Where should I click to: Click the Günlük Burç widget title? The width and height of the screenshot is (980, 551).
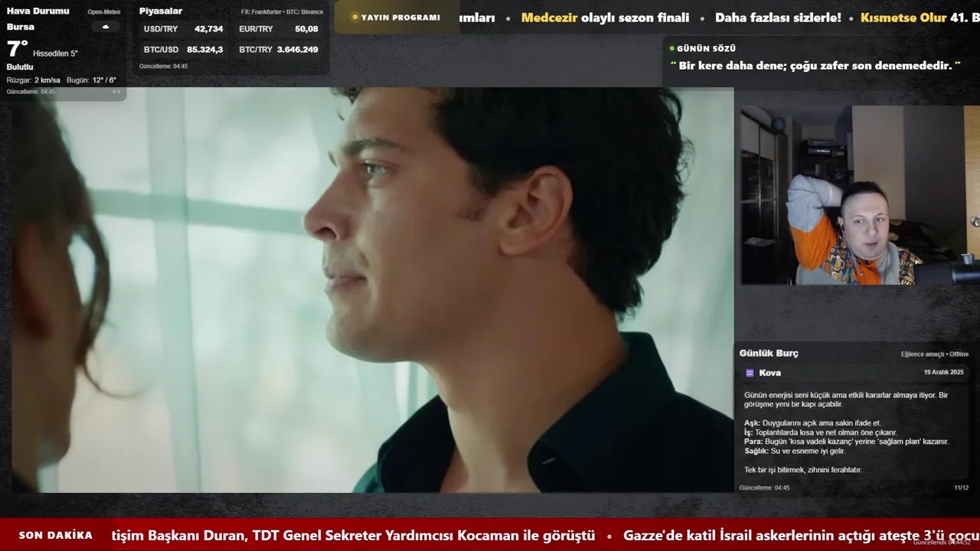coord(769,353)
